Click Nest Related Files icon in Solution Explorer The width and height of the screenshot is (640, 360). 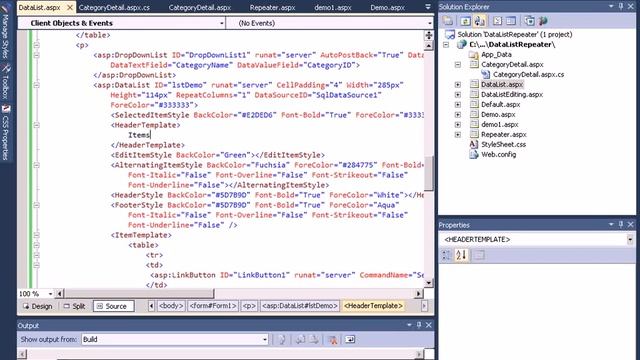(x=480, y=21)
